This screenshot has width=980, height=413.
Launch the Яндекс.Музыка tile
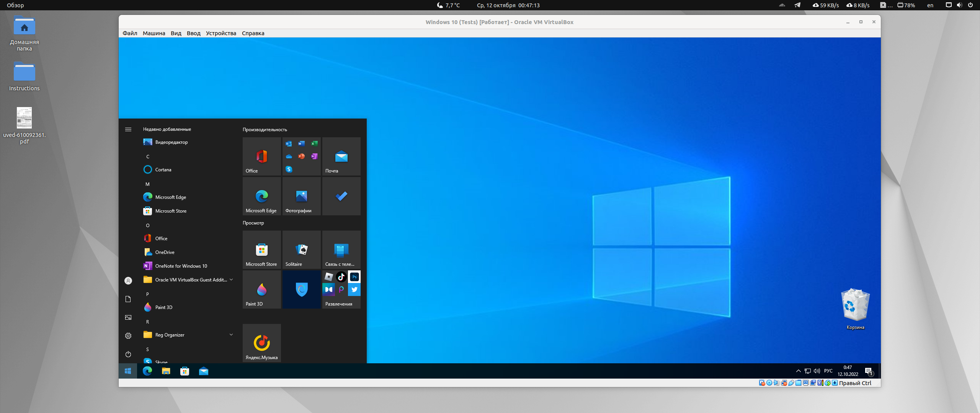[262, 343]
